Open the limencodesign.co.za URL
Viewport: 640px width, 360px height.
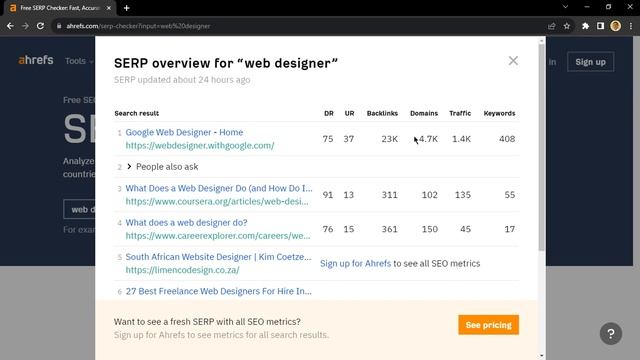tap(182, 270)
